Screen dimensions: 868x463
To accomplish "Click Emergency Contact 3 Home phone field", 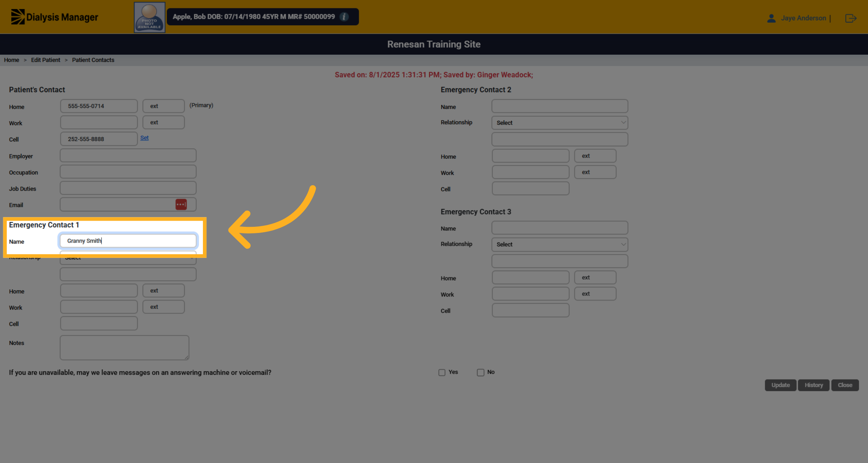I will pyautogui.click(x=531, y=277).
